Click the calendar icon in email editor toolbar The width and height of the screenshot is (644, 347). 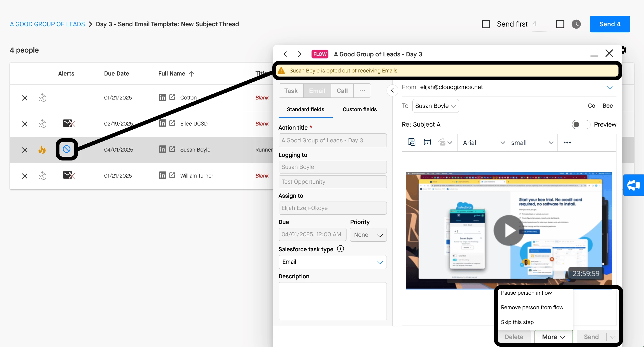pos(427,142)
